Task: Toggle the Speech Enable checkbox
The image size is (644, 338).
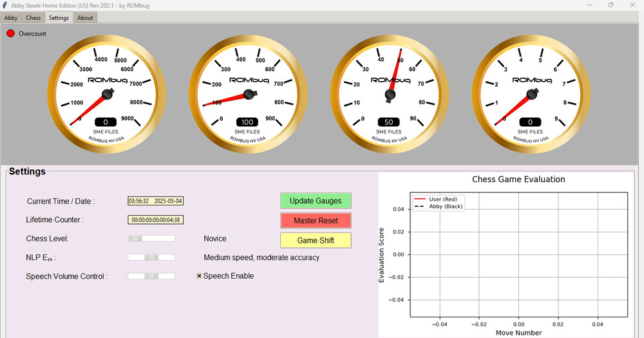Action: pos(200,276)
